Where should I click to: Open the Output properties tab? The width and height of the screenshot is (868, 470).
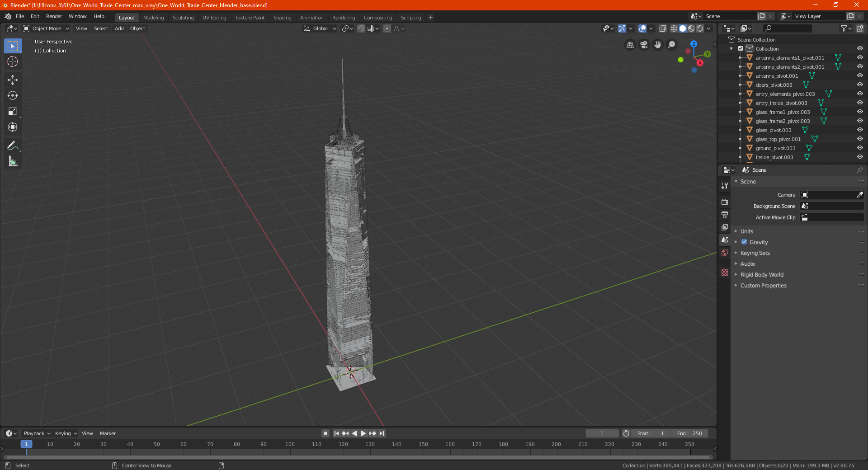click(x=725, y=214)
